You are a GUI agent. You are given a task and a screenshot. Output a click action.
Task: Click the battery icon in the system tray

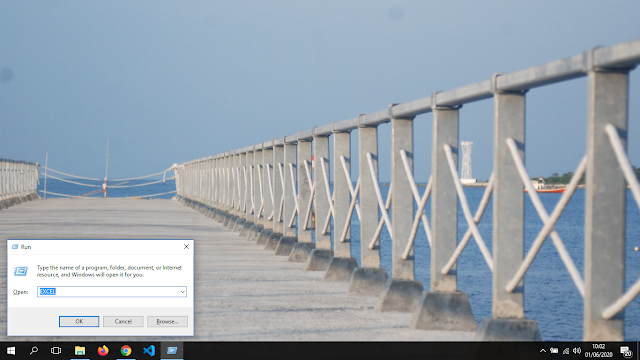coord(554,351)
